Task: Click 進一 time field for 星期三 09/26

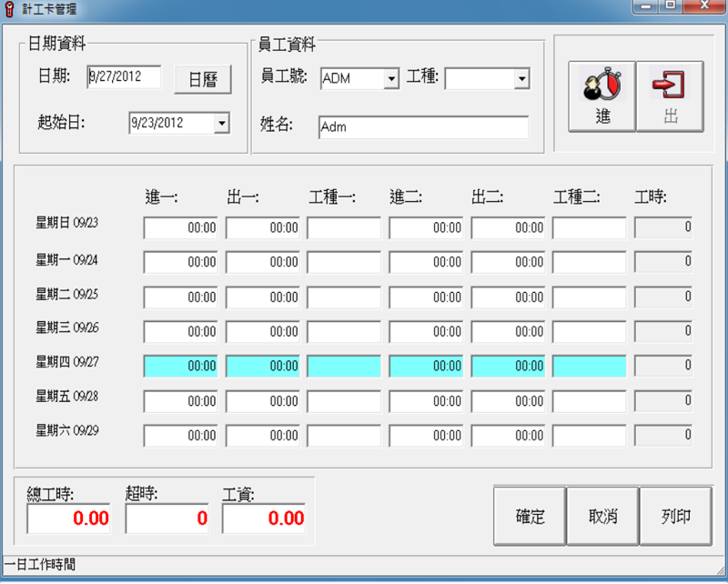Action: pyautogui.click(x=180, y=332)
